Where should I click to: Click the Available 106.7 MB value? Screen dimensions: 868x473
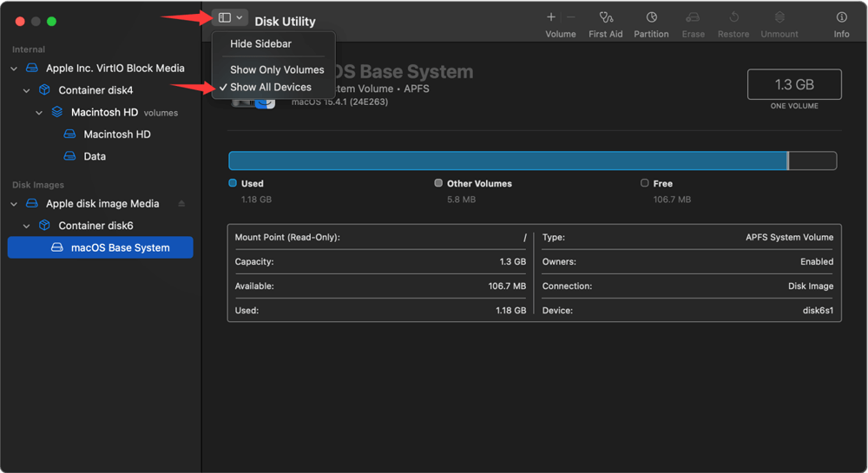pyautogui.click(x=507, y=286)
